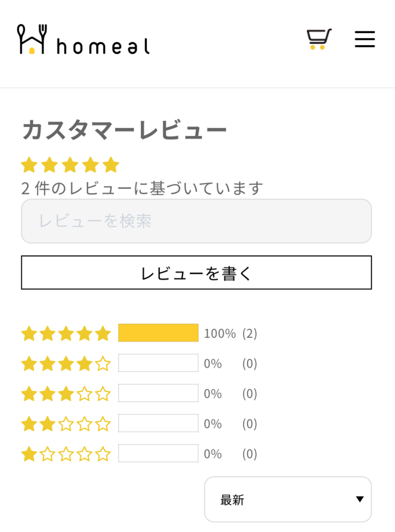Viewport: 395px width, 532px height.
Task: Click the 100% (2) count label
Action: pos(231,334)
